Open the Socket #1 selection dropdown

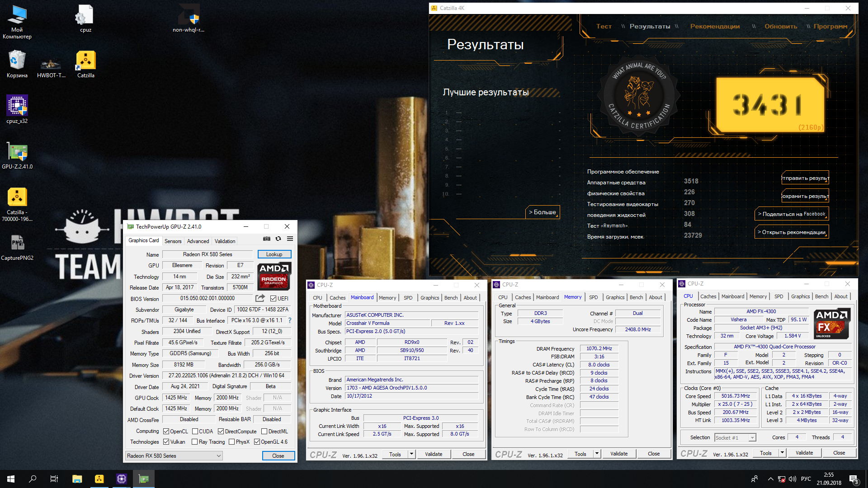(x=735, y=437)
